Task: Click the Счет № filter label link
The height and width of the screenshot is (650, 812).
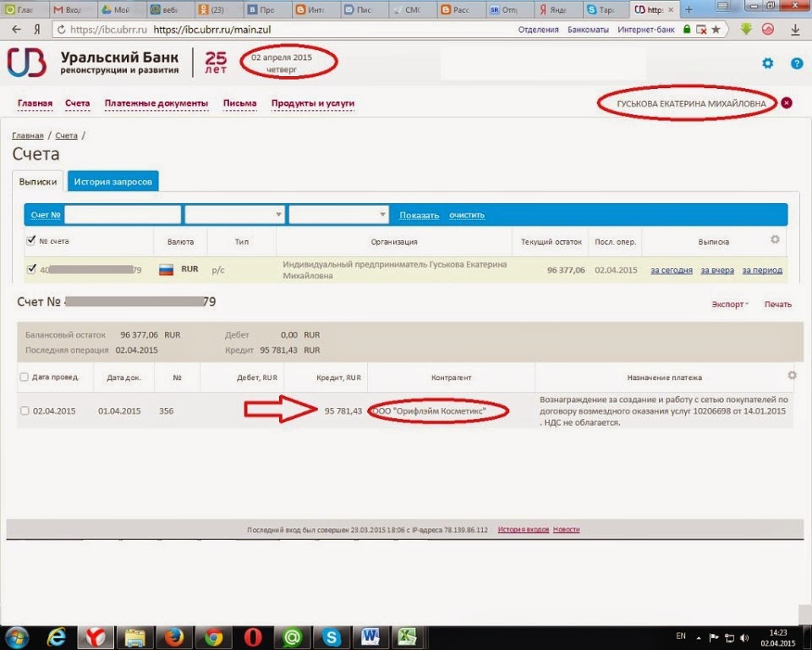Action: coord(46,215)
